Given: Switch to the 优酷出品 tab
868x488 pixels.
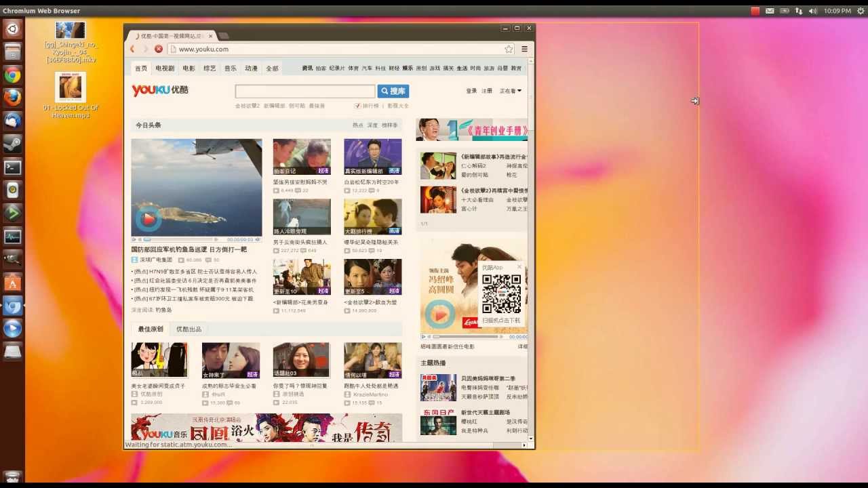Looking at the screenshot, I should point(189,329).
